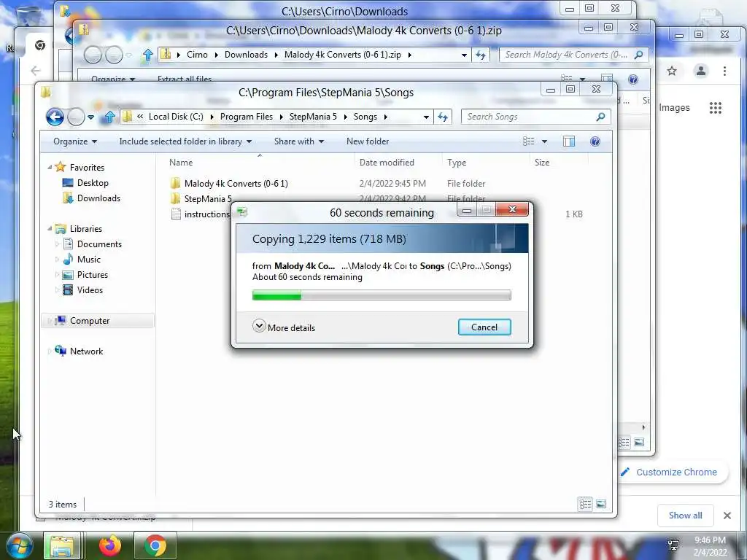747x560 pixels.
Task: Click the Search Songs field
Action: click(x=530, y=117)
